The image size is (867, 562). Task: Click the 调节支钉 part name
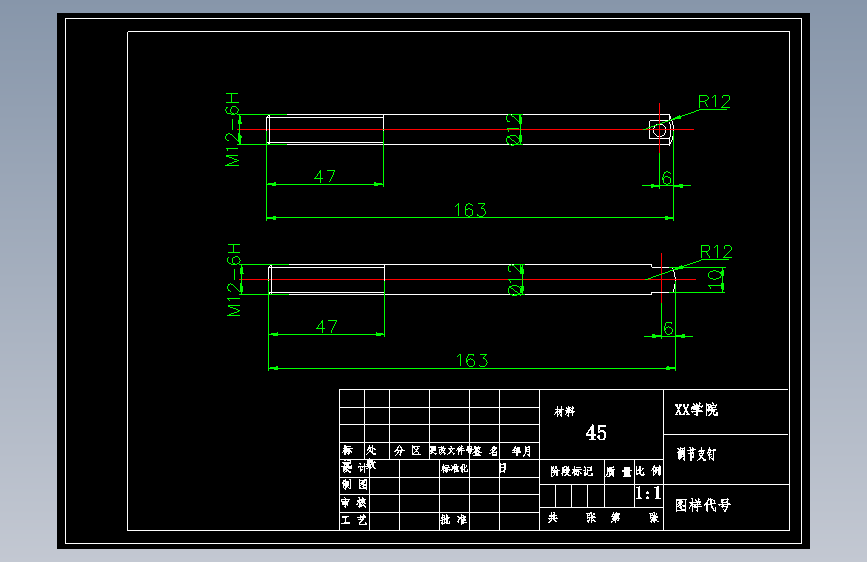[x=696, y=455]
